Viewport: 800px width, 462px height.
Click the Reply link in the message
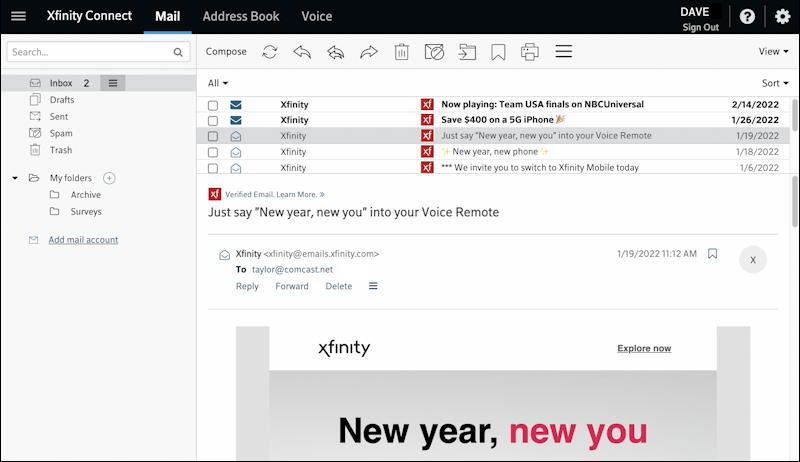pyautogui.click(x=247, y=286)
